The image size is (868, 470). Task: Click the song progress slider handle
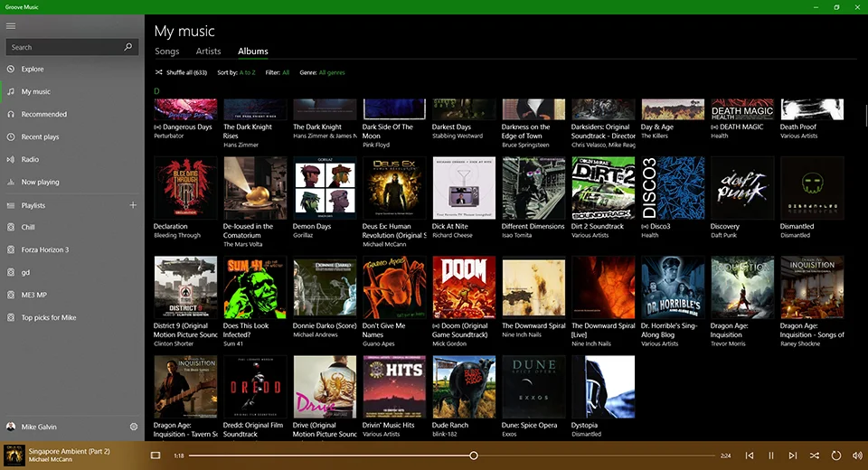(473, 456)
